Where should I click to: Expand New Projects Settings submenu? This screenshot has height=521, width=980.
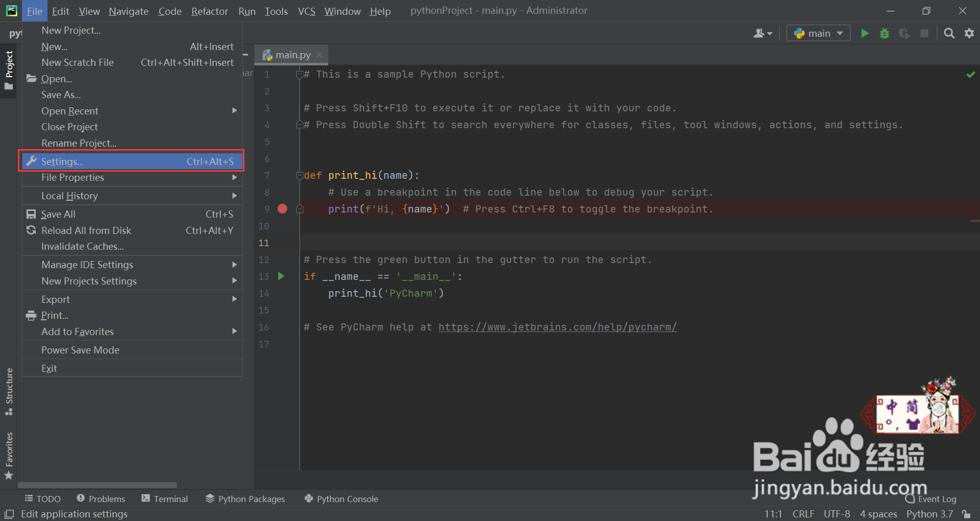pos(132,281)
